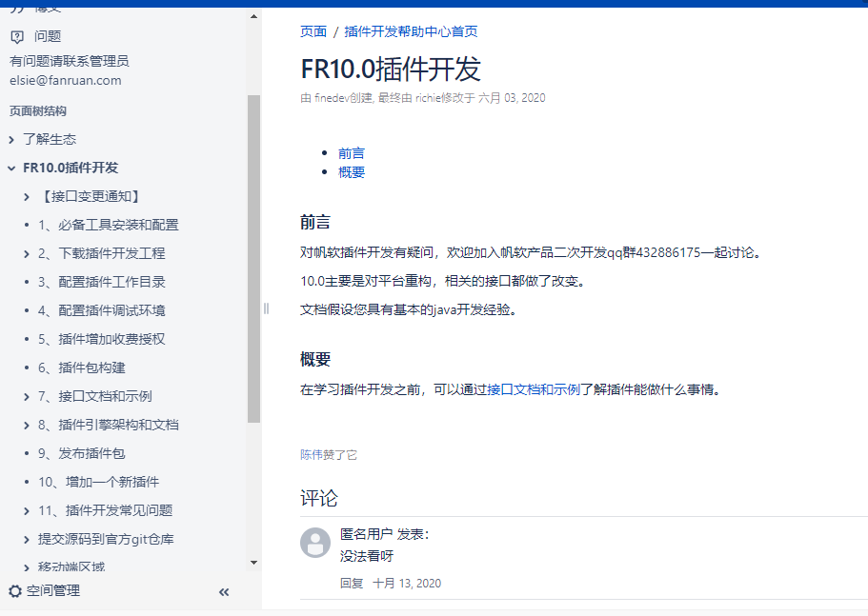Image resolution: width=868 pixels, height=616 pixels.
Task: Expand the 了解生态 tree node
Action: pos(11,140)
